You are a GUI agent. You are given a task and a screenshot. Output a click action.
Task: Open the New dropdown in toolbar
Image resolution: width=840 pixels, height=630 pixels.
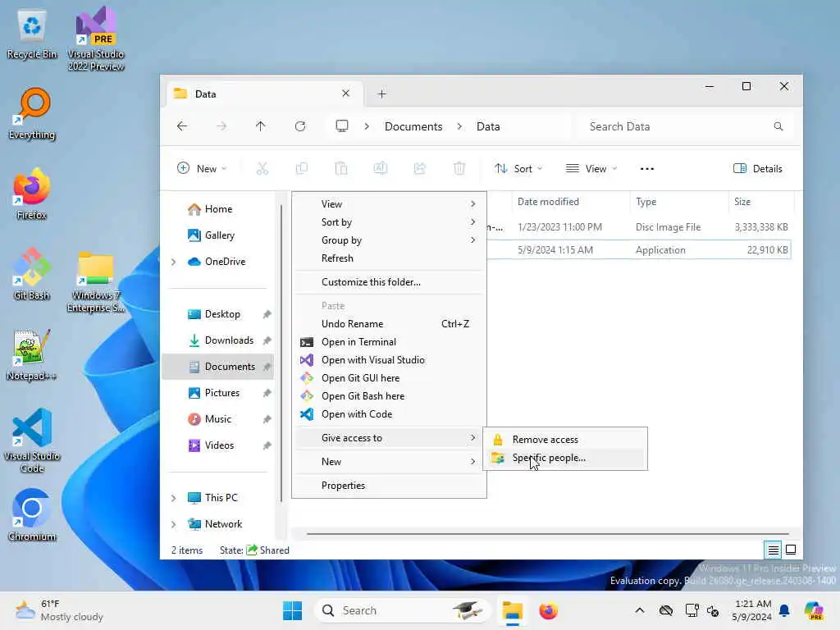[x=202, y=169]
